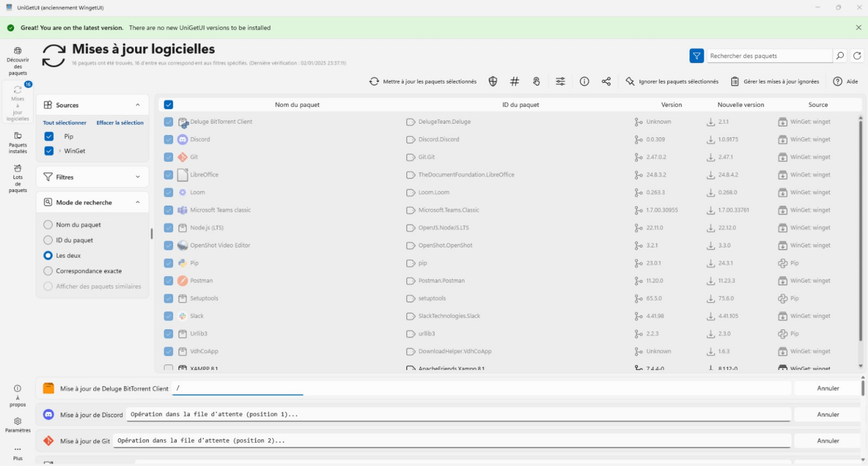Show package details info icon
Viewport: 868px width, 466px height.
[584, 81]
